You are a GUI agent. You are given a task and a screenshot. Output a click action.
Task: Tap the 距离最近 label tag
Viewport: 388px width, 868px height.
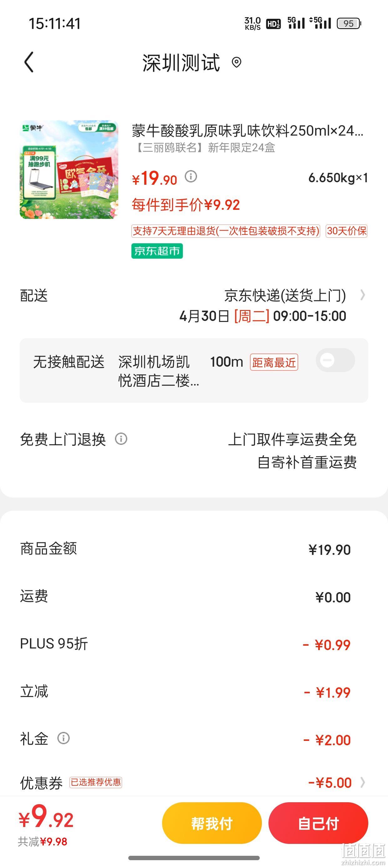274,362
